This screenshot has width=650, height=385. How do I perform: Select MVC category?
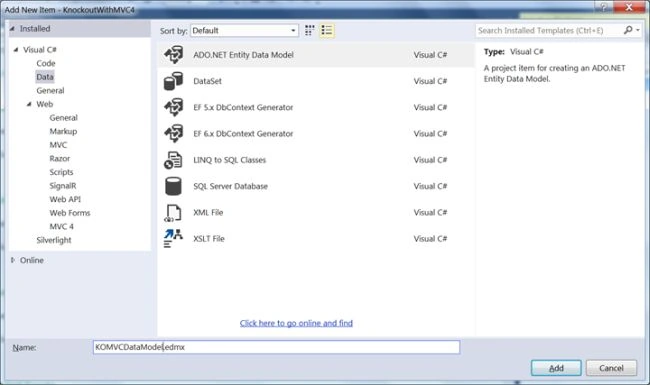click(58, 145)
